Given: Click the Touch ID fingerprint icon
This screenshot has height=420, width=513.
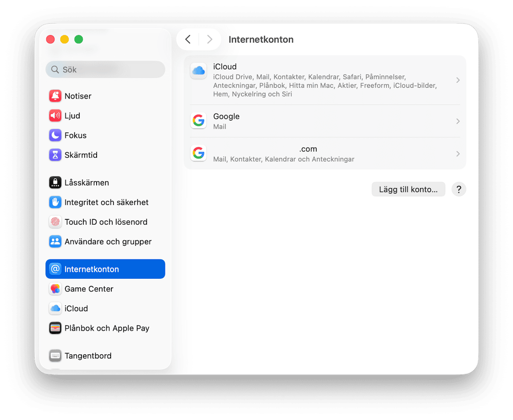Looking at the screenshot, I should (x=55, y=222).
